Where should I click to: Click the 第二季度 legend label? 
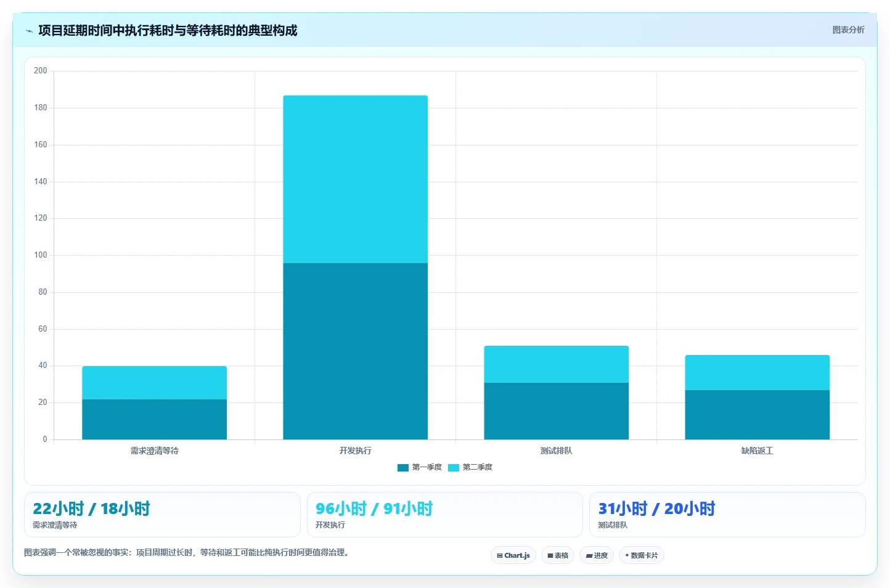tap(477, 467)
